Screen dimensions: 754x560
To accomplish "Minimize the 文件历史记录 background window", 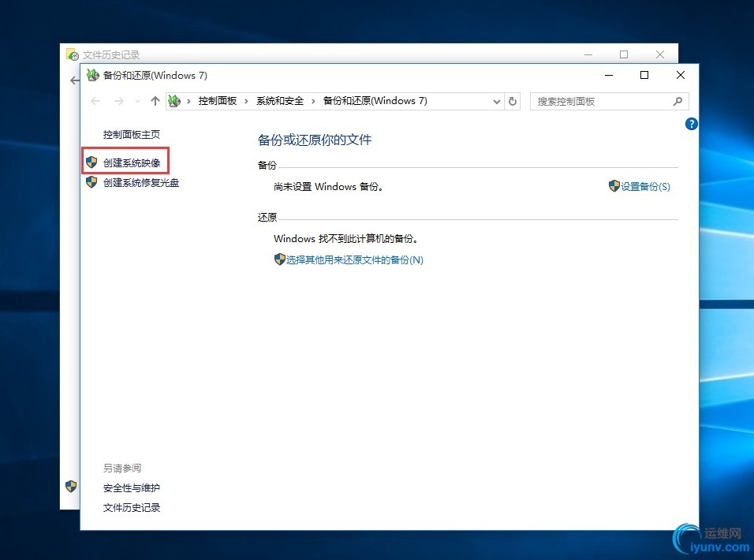I will coord(588,54).
